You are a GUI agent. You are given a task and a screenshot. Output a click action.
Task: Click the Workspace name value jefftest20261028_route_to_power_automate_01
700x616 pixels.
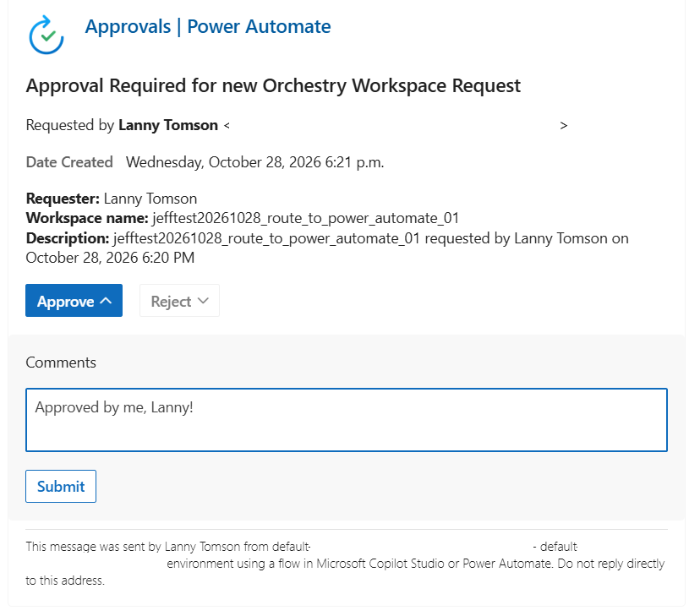tap(306, 218)
